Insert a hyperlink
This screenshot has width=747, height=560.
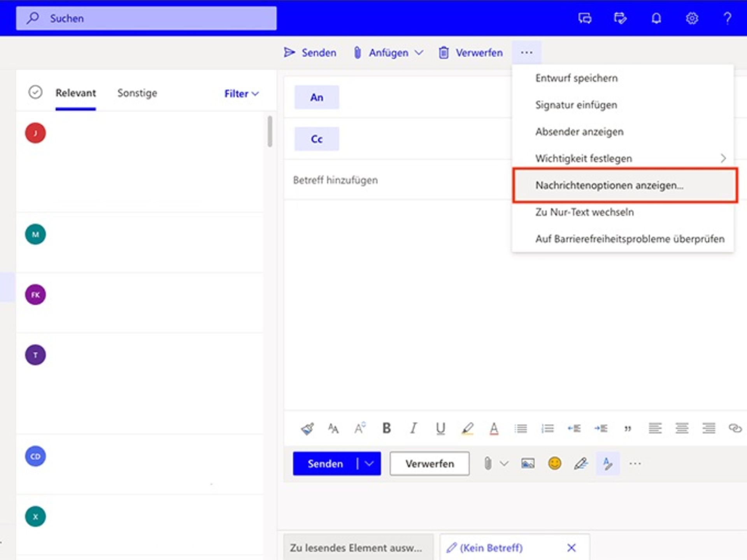coord(735,429)
